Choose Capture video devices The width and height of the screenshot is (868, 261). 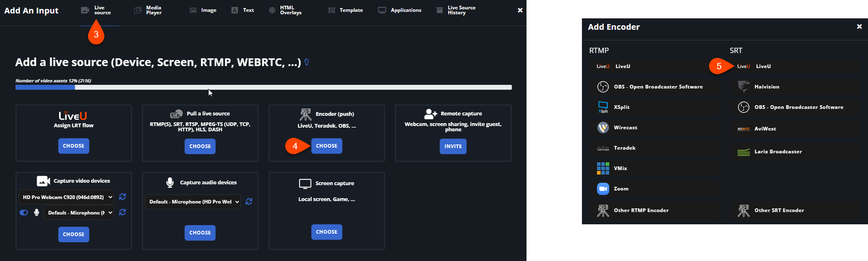point(74,234)
